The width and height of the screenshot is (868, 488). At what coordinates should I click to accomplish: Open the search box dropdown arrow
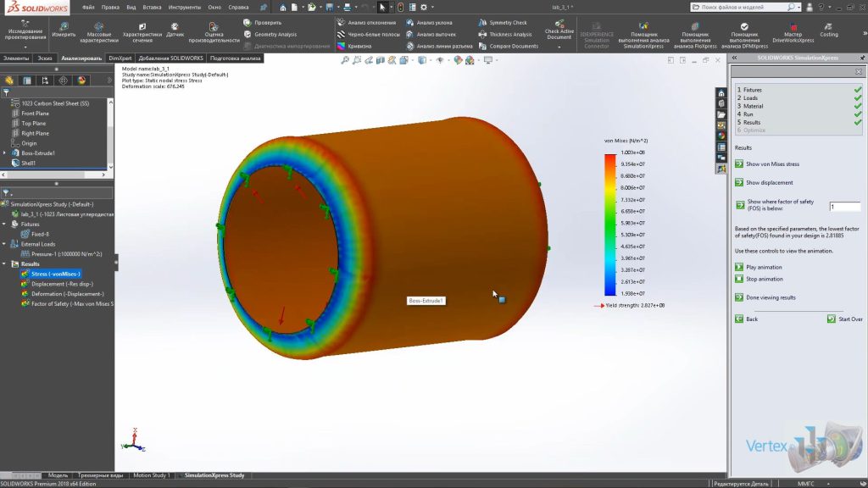point(798,7)
